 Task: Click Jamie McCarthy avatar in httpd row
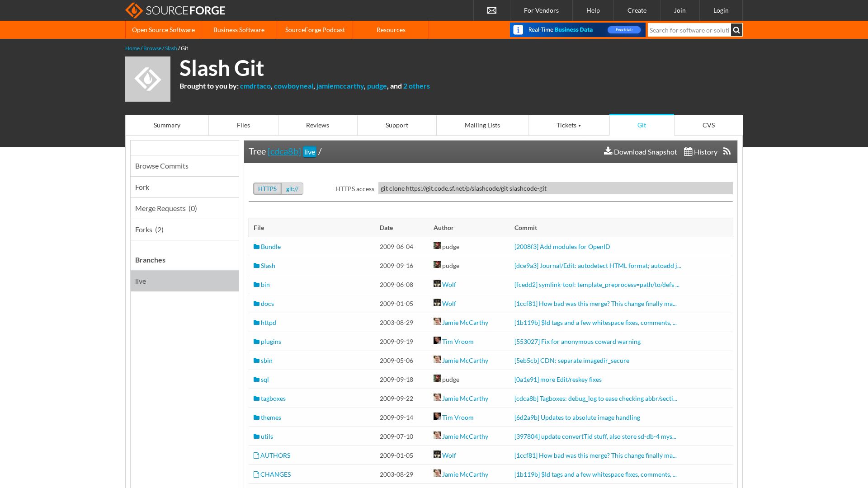(x=437, y=321)
